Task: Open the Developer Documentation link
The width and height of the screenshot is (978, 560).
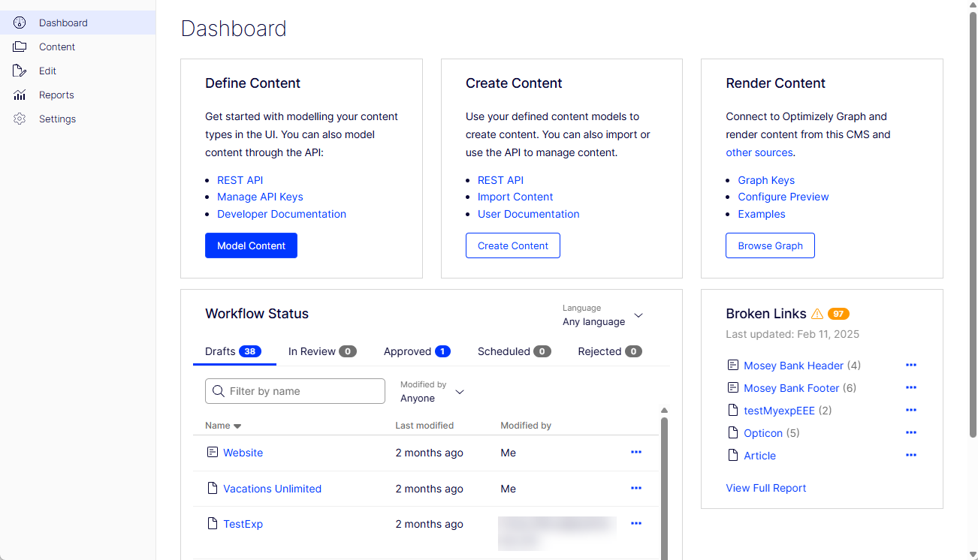Action: 282,214
